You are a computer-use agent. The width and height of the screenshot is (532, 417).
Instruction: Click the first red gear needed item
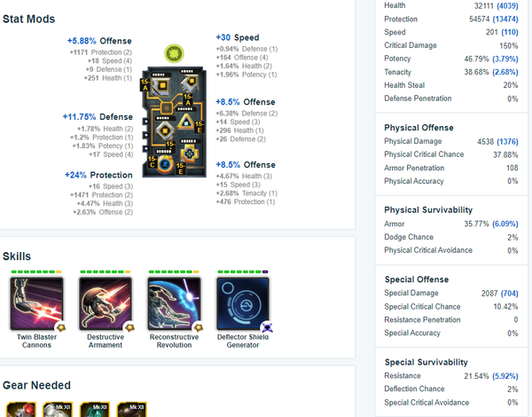[x=21, y=409]
